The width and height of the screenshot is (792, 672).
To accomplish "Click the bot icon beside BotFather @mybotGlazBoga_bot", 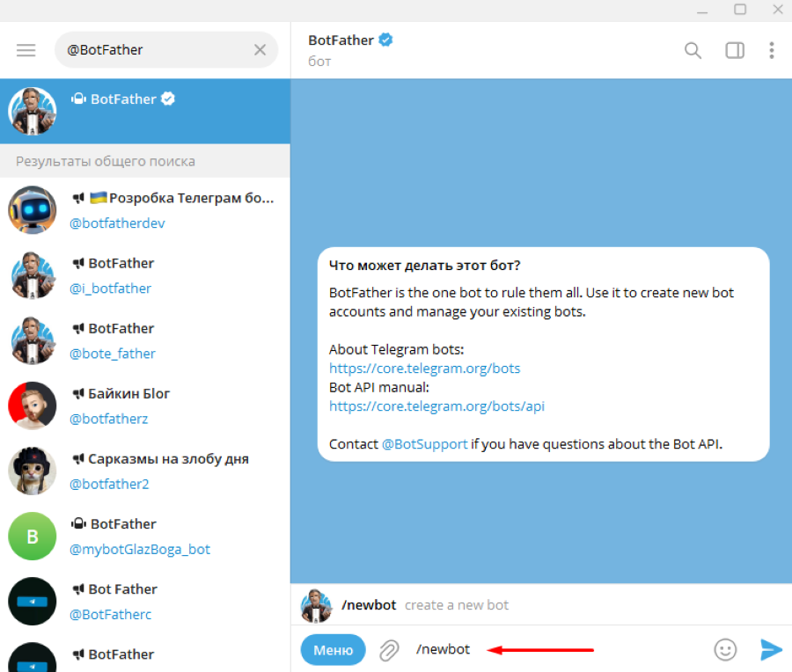I will [x=78, y=523].
